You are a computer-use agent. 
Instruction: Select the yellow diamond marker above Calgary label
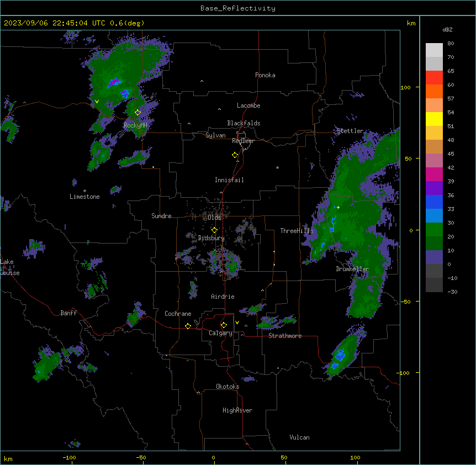coord(224,325)
